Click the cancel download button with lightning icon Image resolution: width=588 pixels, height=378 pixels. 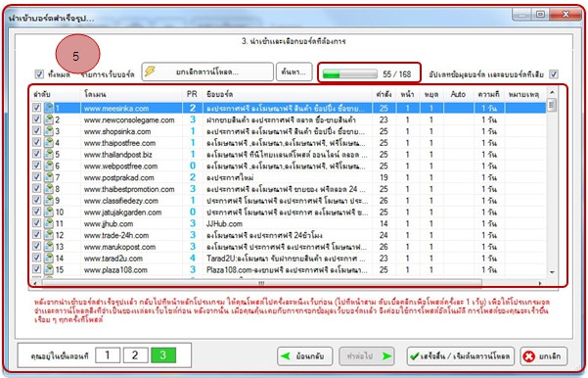tap(207, 71)
